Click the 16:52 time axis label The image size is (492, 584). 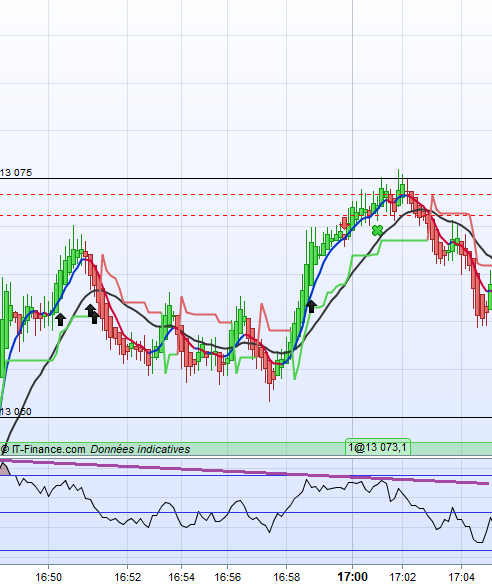127,577
